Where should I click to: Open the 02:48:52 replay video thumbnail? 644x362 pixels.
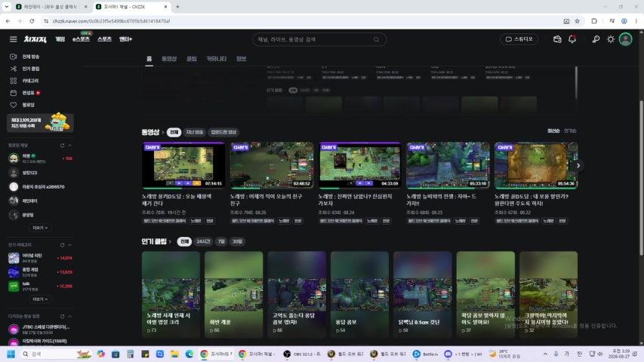[x=272, y=165]
